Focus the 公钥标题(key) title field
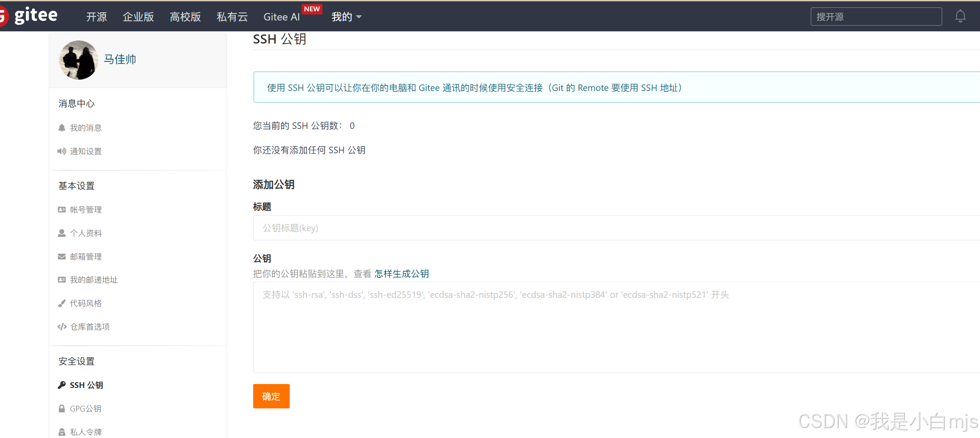This screenshot has width=980, height=438. point(616,228)
